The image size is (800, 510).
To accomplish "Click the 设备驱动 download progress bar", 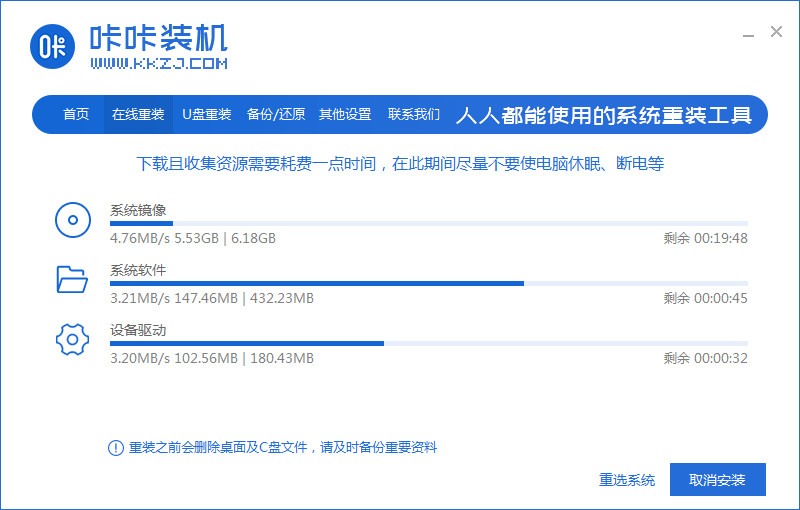I will tap(428, 343).
